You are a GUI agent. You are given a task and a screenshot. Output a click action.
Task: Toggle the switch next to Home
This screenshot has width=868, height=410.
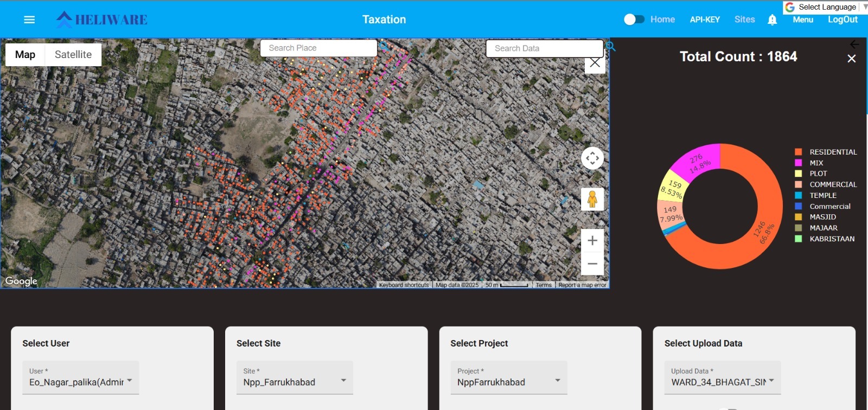coord(634,20)
